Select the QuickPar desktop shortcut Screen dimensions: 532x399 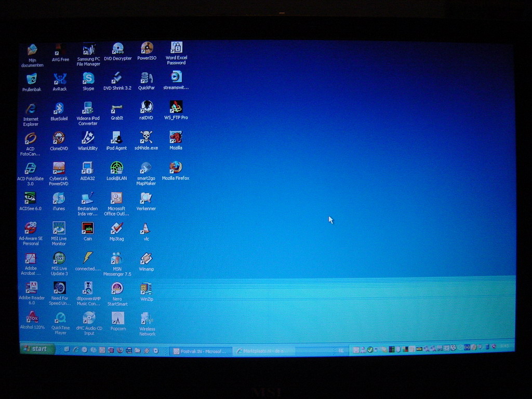[x=146, y=81]
